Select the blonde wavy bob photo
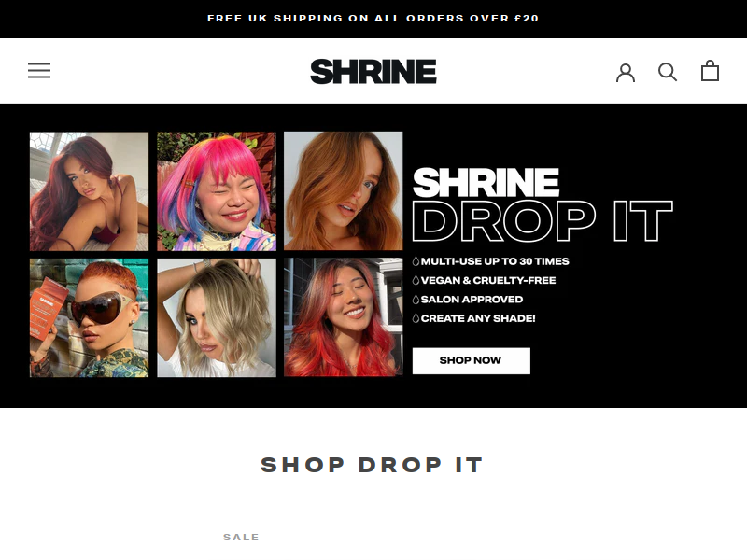The image size is (747, 560). click(217, 317)
